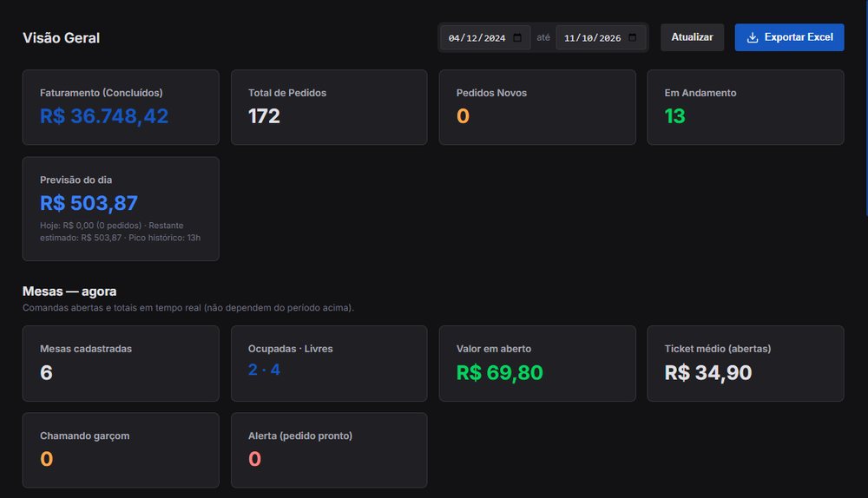Click the Atualizar button
The height and width of the screenshot is (498, 868).
tap(692, 37)
